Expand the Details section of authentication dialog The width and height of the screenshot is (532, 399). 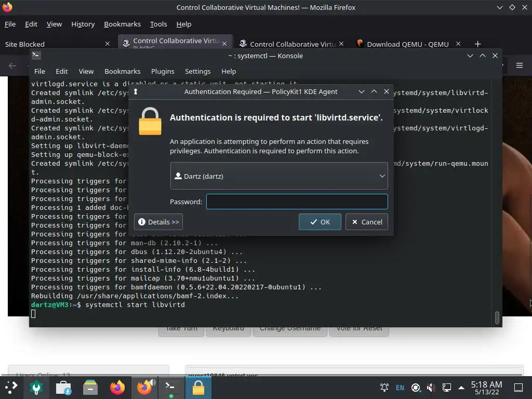158,222
